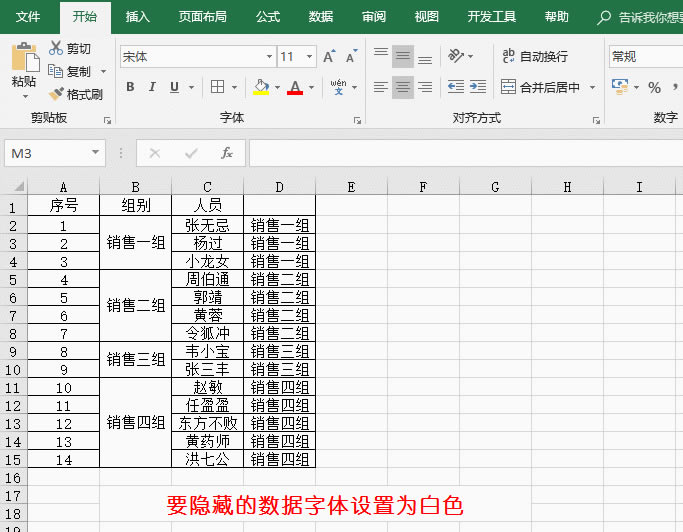Screen dimensions: 683x532
Task: Click into the formula bar input
Action: coord(466,153)
